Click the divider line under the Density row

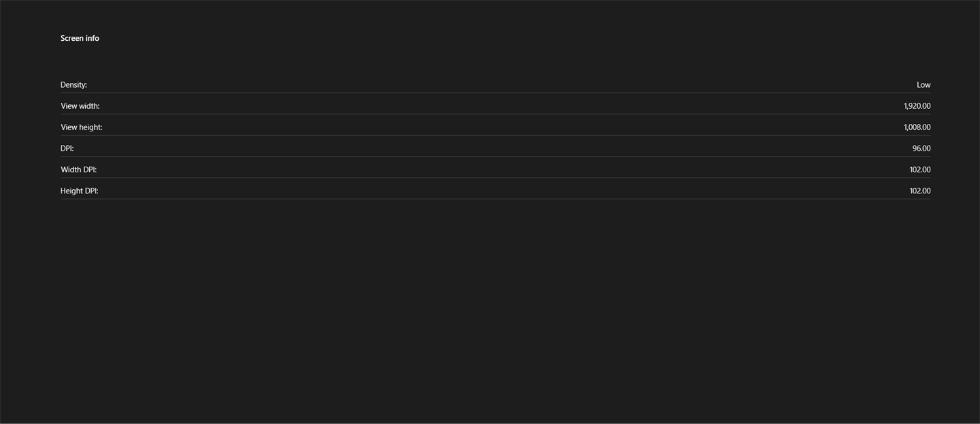tap(495, 93)
